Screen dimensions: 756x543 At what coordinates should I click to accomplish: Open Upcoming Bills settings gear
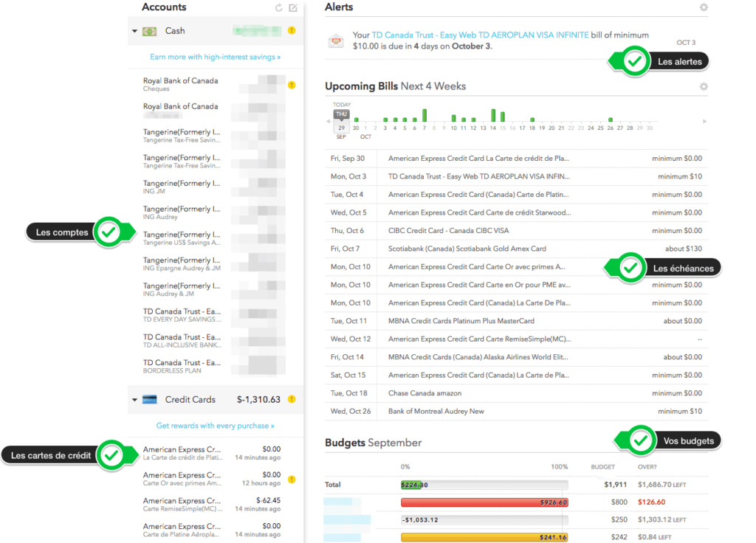(x=704, y=86)
